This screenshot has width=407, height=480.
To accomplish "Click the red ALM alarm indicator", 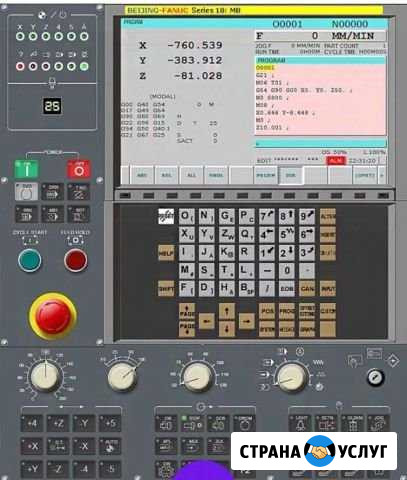I will (336, 161).
